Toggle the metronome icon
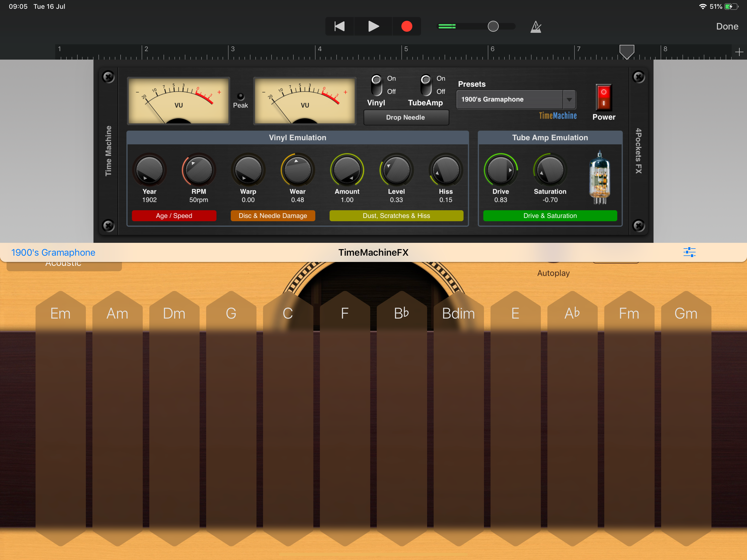Viewport: 747px width, 560px height. 536,27
